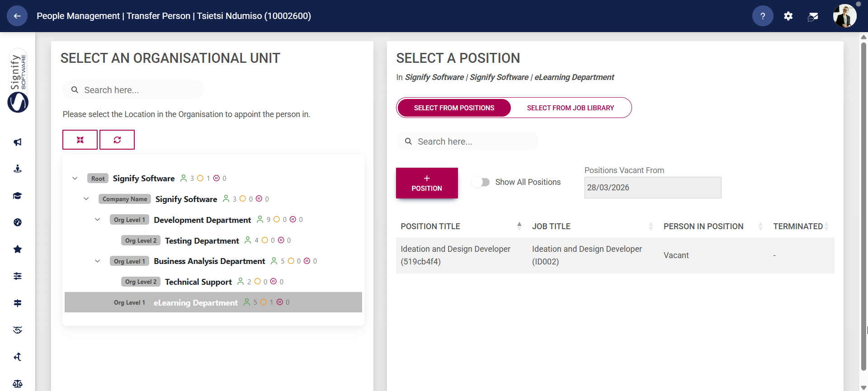Click the Positions Vacant From date field
This screenshot has height=391, width=868.
pos(653,188)
